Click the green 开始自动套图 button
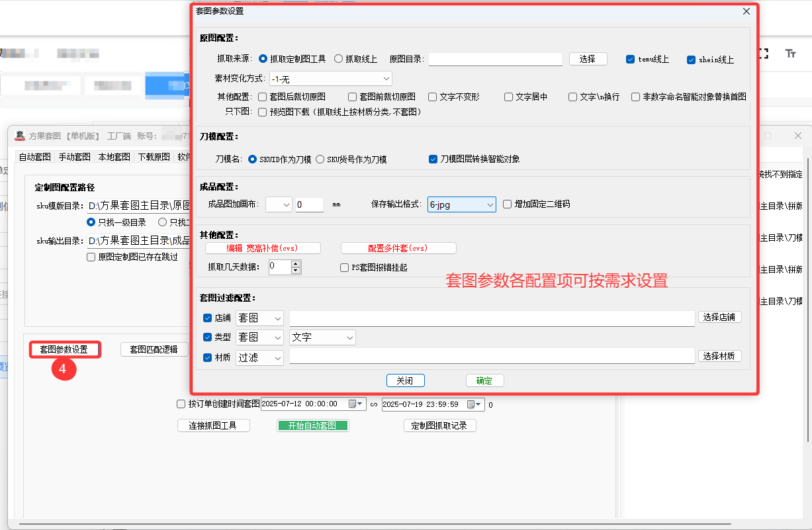Screen dimensions: 812x530 (x=312, y=425)
